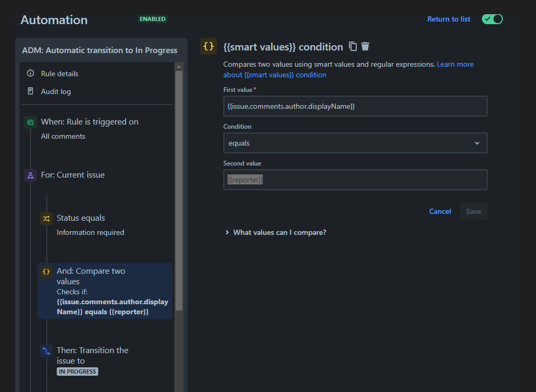Screen dimensions: 536x392
Task: Save the smart values condition
Action: pyautogui.click(x=473, y=211)
